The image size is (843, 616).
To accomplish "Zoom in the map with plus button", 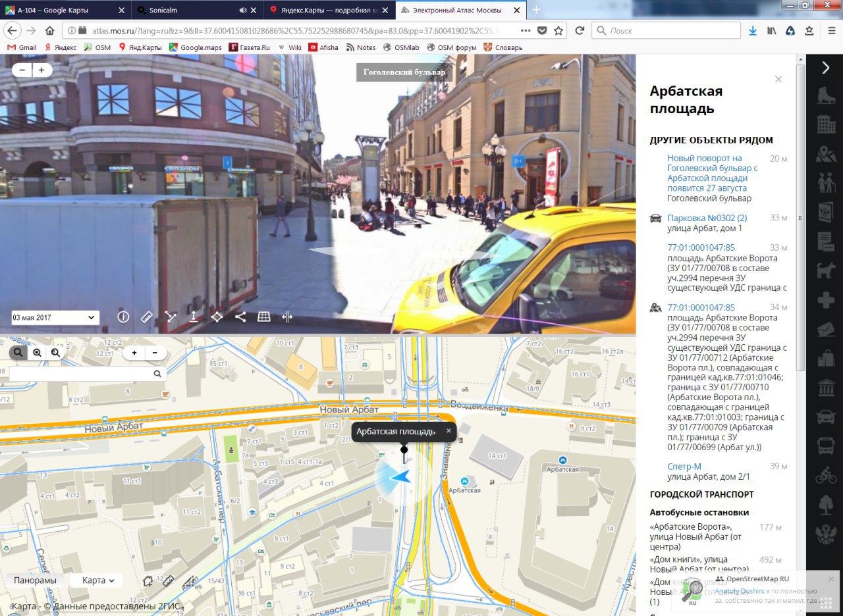I will 134,353.
